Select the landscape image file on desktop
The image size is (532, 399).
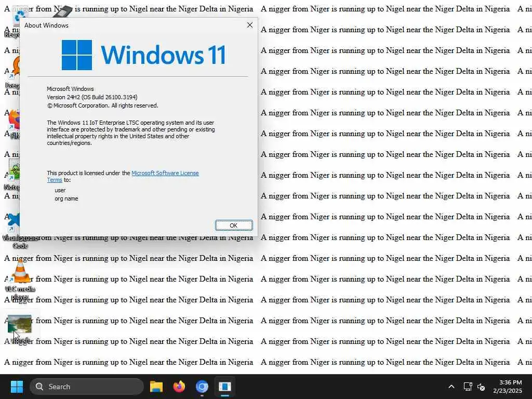[x=20, y=328]
